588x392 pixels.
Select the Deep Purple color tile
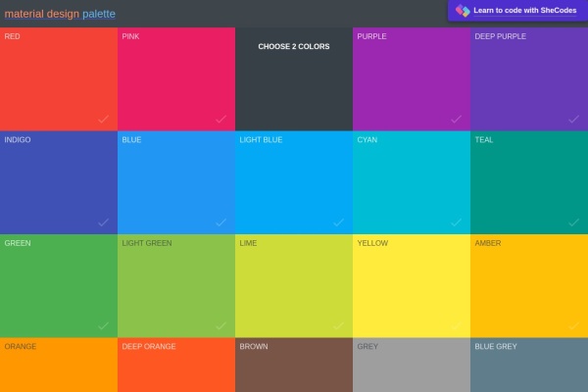click(529, 79)
